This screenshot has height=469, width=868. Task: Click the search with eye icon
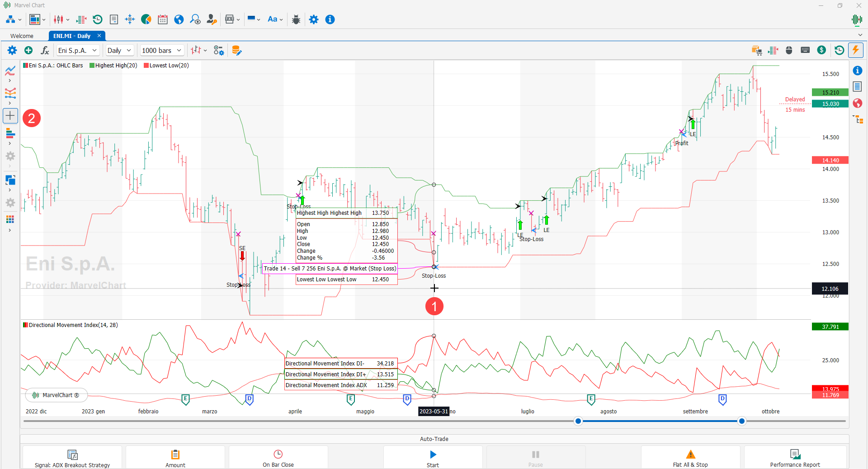(x=195, y=19)
